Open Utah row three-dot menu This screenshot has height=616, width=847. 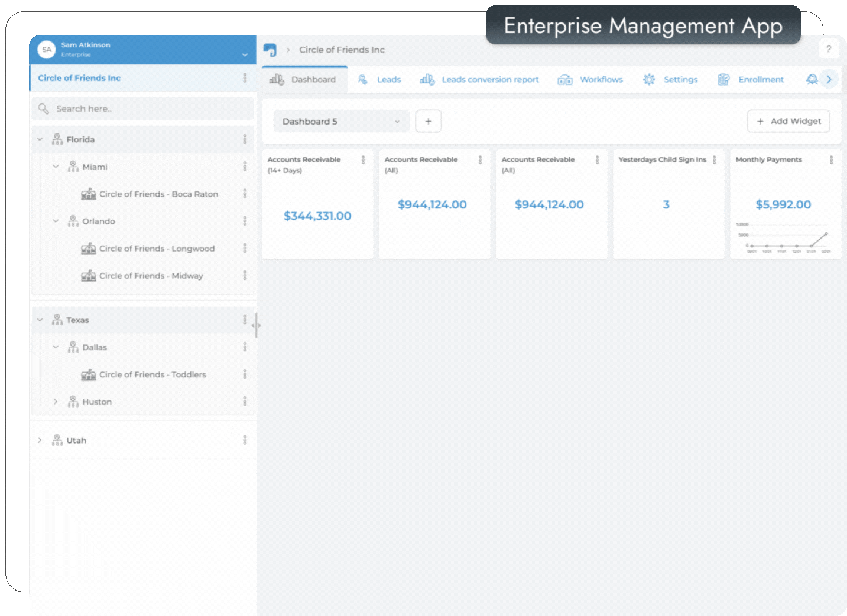(245, 440)
